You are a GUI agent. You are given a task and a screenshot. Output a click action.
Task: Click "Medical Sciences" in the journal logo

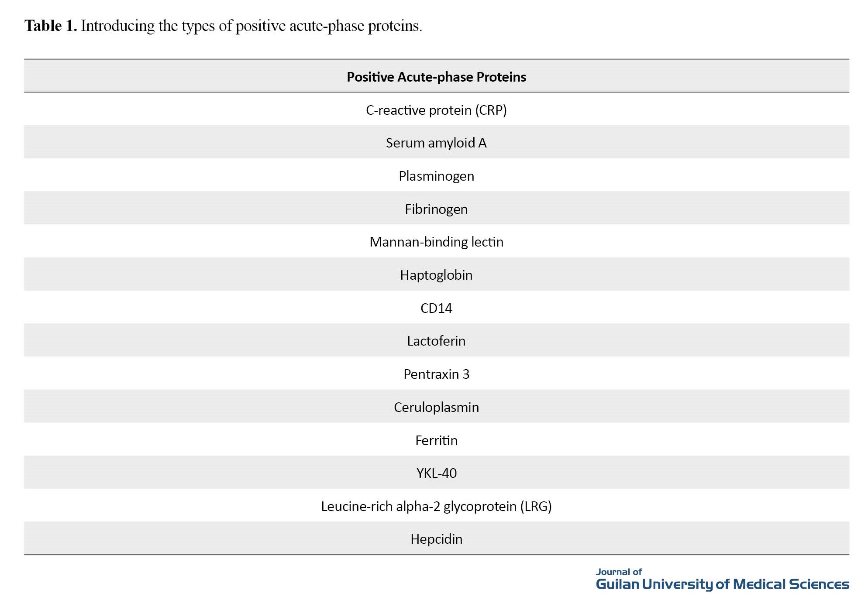791,584
